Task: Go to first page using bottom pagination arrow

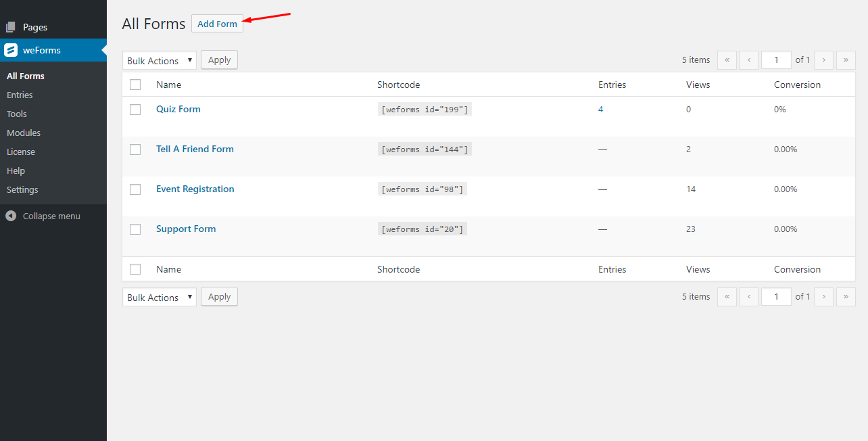Action: (x=727, y=297)
